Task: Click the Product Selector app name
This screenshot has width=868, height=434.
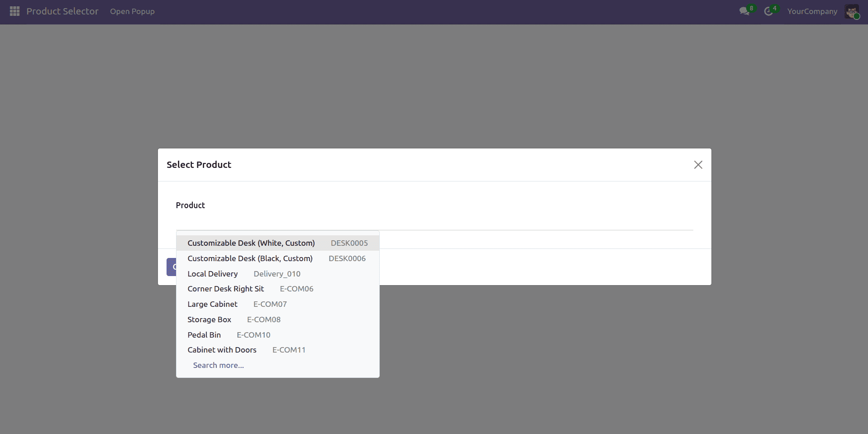Action: (62, 11)
